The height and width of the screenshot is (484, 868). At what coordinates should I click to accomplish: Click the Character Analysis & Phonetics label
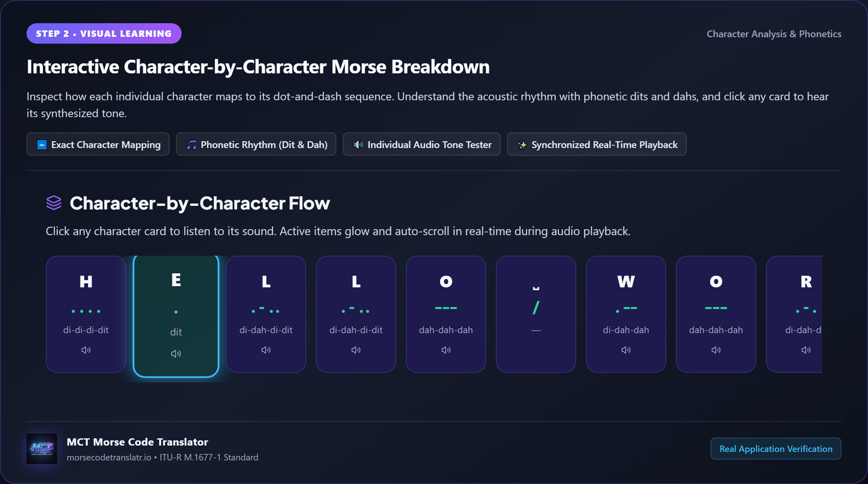pos(774,34)
